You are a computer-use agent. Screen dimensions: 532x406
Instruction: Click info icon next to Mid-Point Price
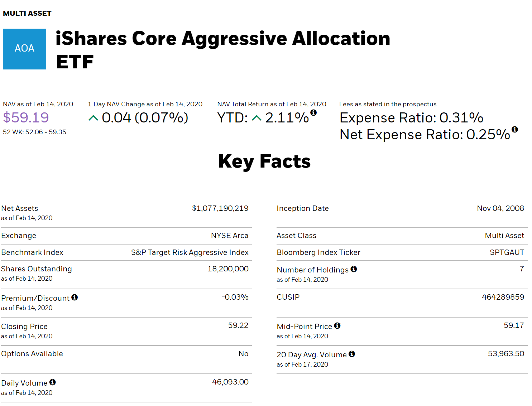point(337,325)
